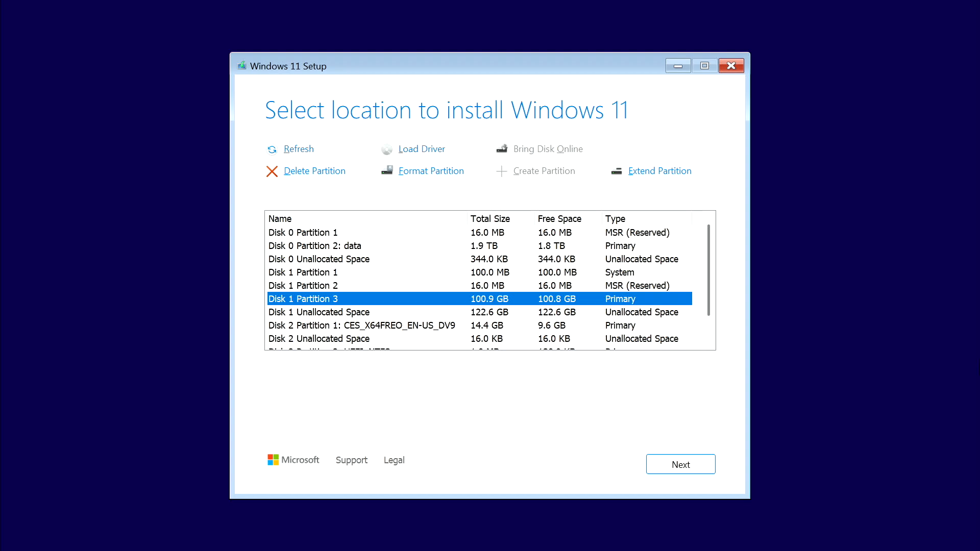The width and height of the screenshot is (980, 551).
Task: Maximize the Windows 11 Setup window
Action: pyautogui.click(x=704, y=66)
